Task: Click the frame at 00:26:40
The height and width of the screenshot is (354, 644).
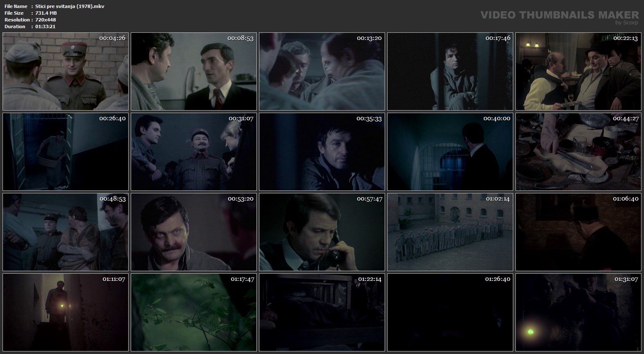Action: point(66,152)
